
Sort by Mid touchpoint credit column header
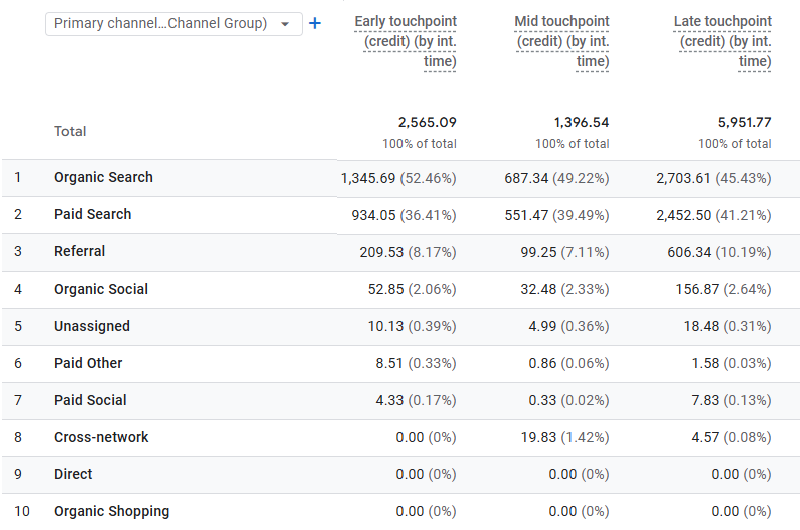pos(562,41)
